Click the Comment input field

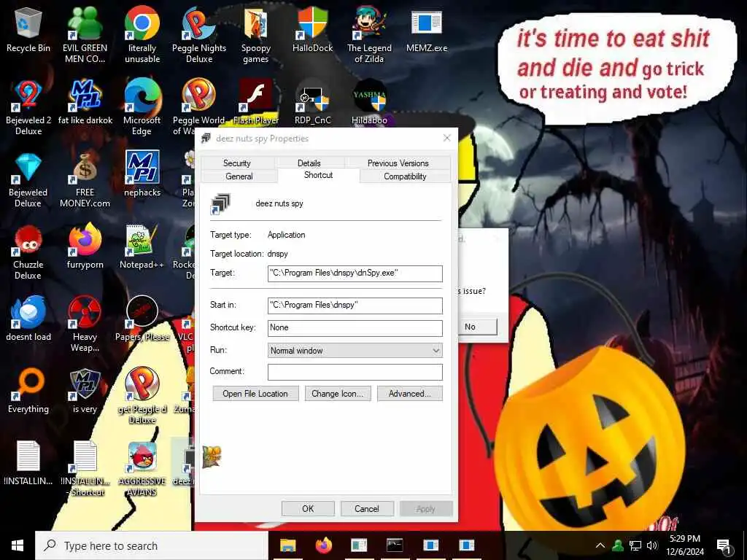pyautogui.click(x=355, y=372)
